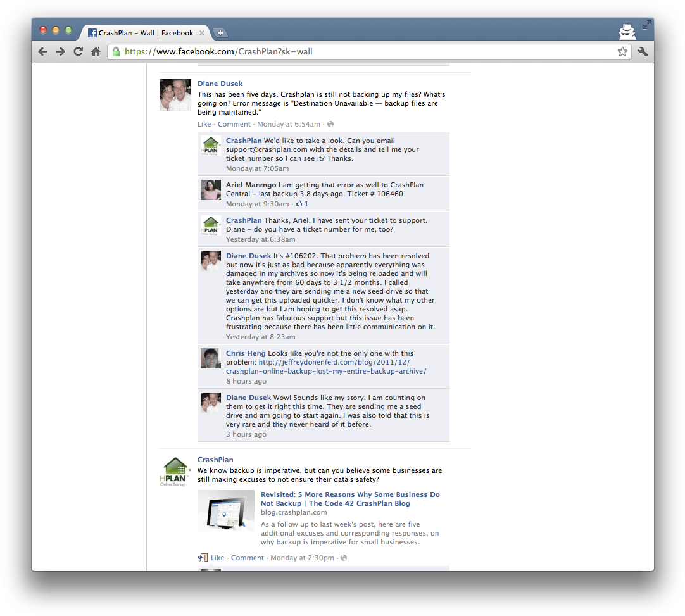Like Diane Dusek's original post
The image size is (685, 616).
coord(204,124)
